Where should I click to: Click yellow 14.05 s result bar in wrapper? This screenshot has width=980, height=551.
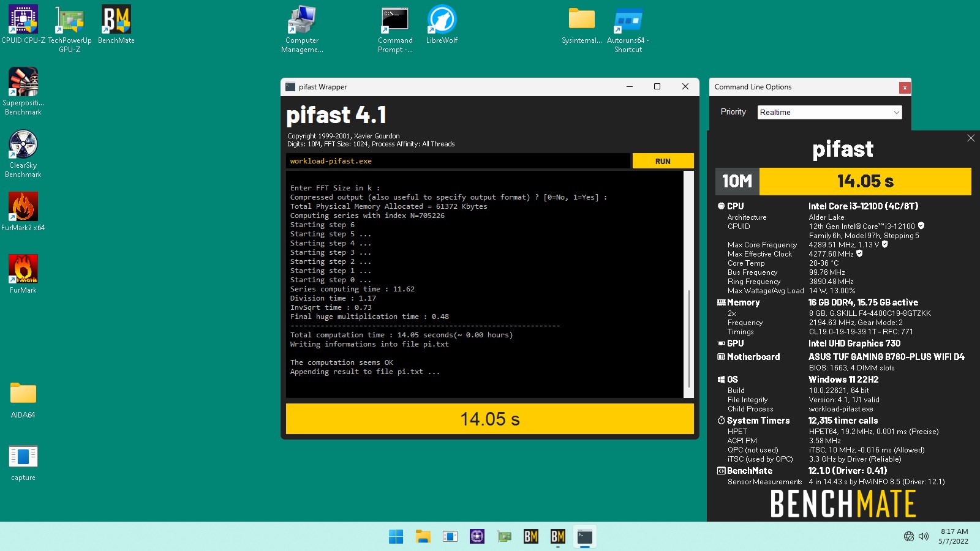click(490, 419)
